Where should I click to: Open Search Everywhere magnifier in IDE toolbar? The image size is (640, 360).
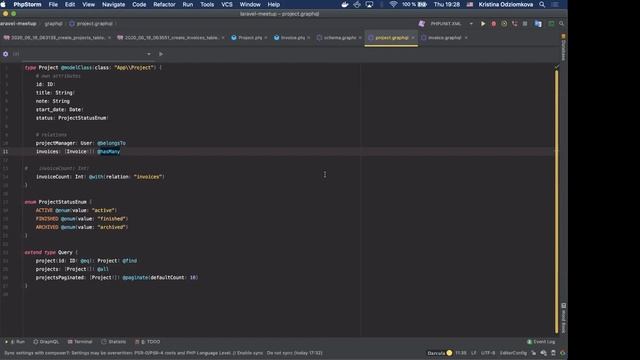(x=561, y=24)
